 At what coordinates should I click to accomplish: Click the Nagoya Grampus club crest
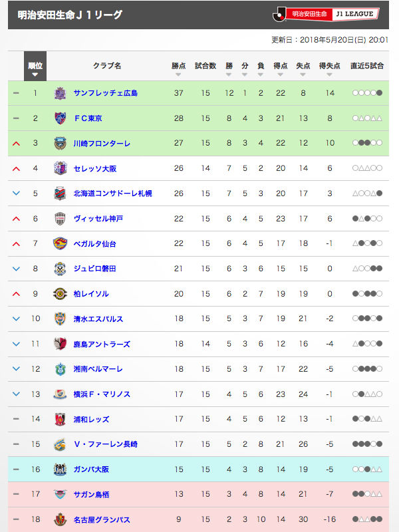(x=61, y=519)
